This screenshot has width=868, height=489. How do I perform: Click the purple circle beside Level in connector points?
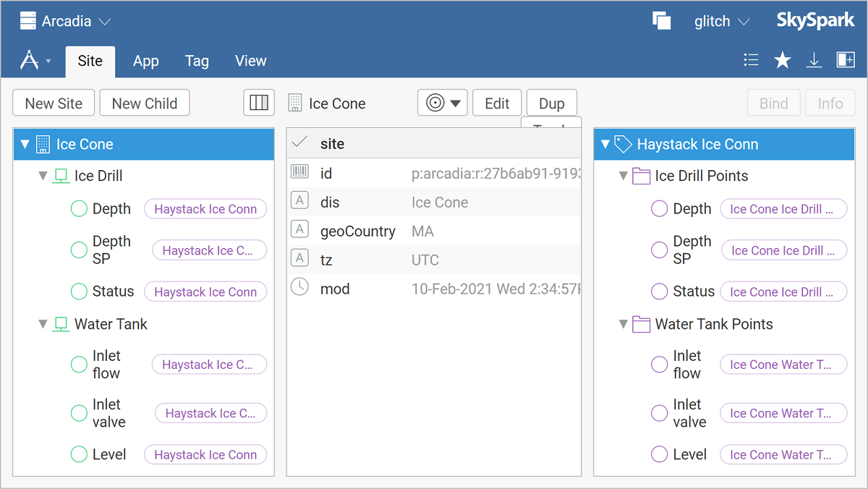pos(659,455)
